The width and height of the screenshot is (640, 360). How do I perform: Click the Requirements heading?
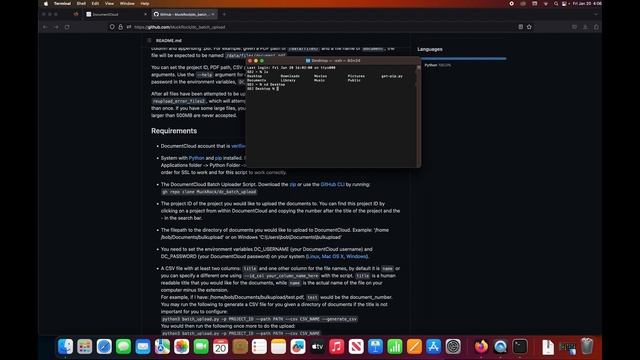174,131
